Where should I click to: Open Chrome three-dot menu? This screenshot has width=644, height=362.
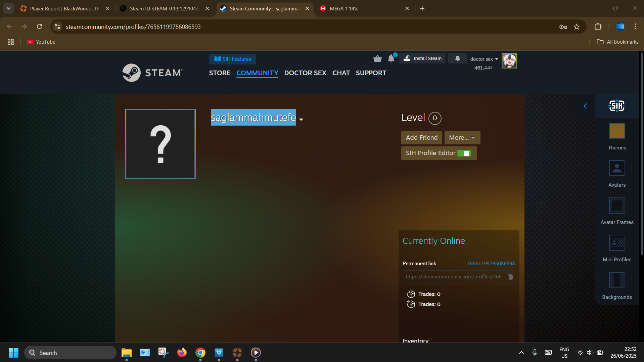pos(635,27)
